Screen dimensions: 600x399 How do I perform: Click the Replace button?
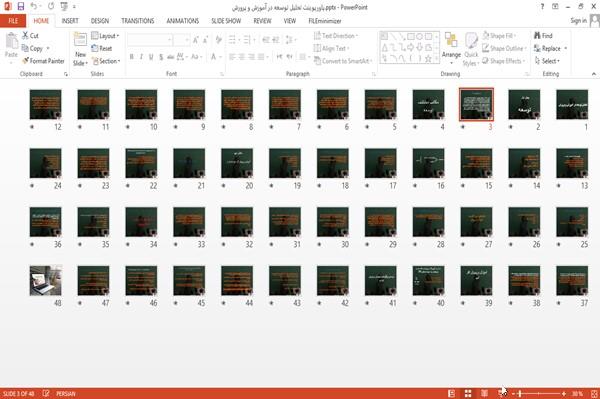coord(550,48)
